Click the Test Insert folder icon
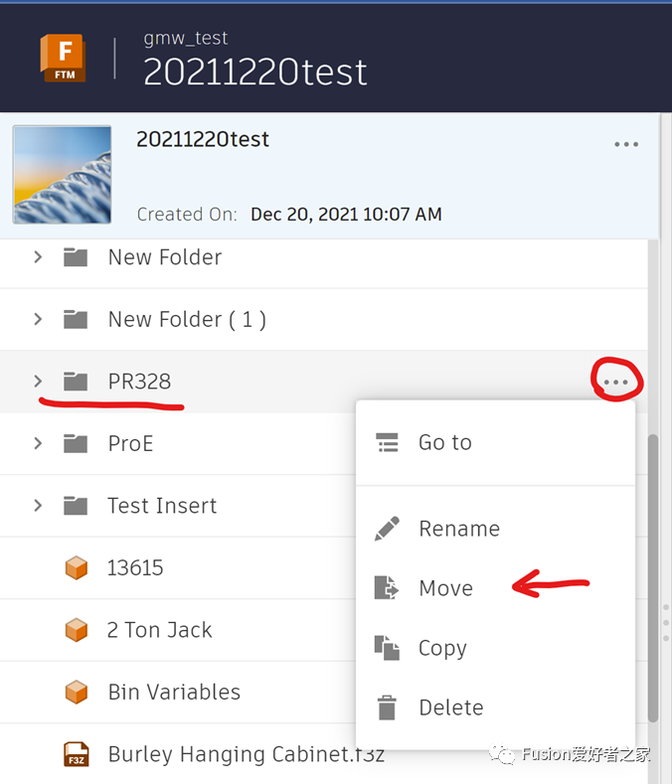This screenshot has height=784, width=672. (76, 506)
